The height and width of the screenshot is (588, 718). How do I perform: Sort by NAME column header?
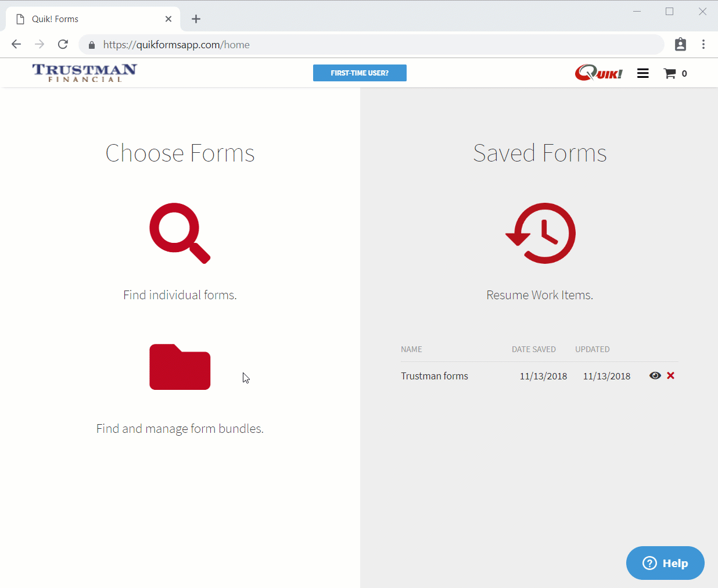(x=411, y=349)
